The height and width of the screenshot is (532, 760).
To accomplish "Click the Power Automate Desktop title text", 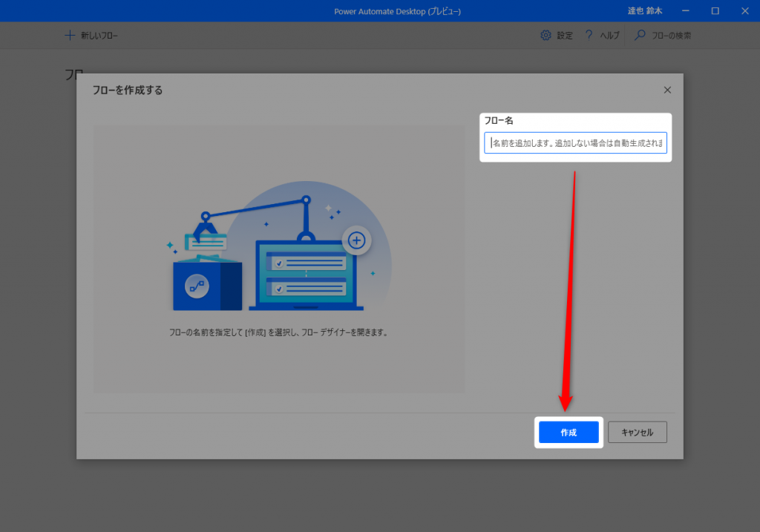I will tap(398, 11).
